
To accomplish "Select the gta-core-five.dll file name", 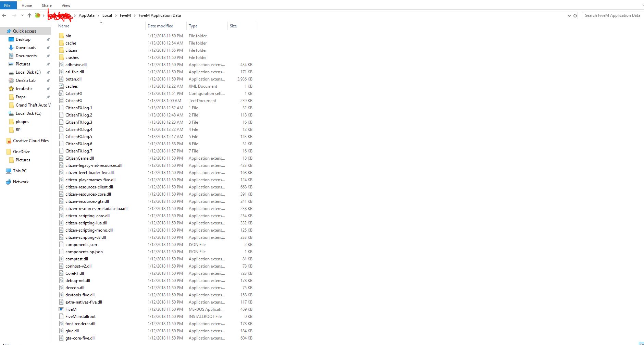I will 80,338.
